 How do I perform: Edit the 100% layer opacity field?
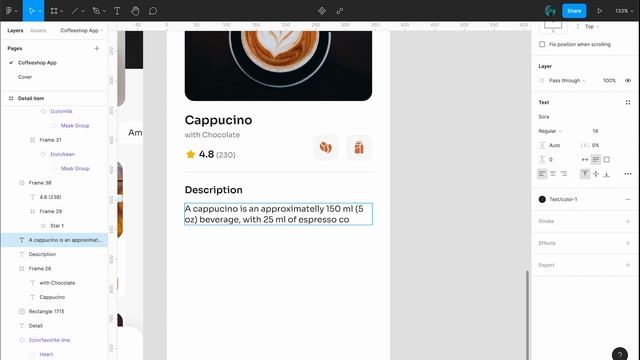pos(609,81)
